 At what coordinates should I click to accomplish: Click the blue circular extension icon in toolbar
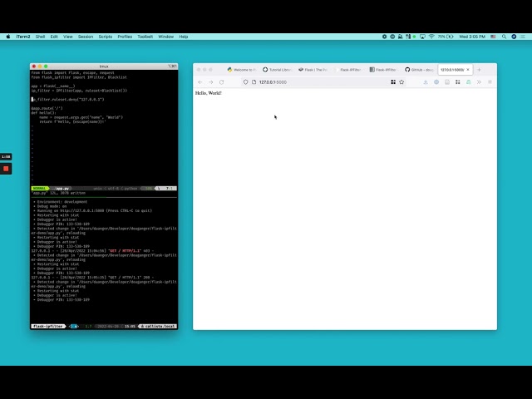pyautogui.click(x=436, y=82)
